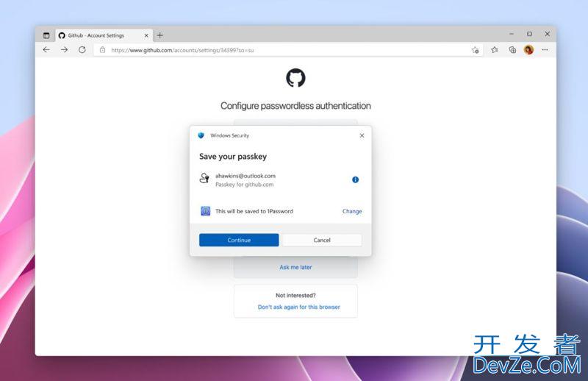Select the Github - Account Settings tab
Viewport: 588px width, 381px height.
tap(104, 35)
